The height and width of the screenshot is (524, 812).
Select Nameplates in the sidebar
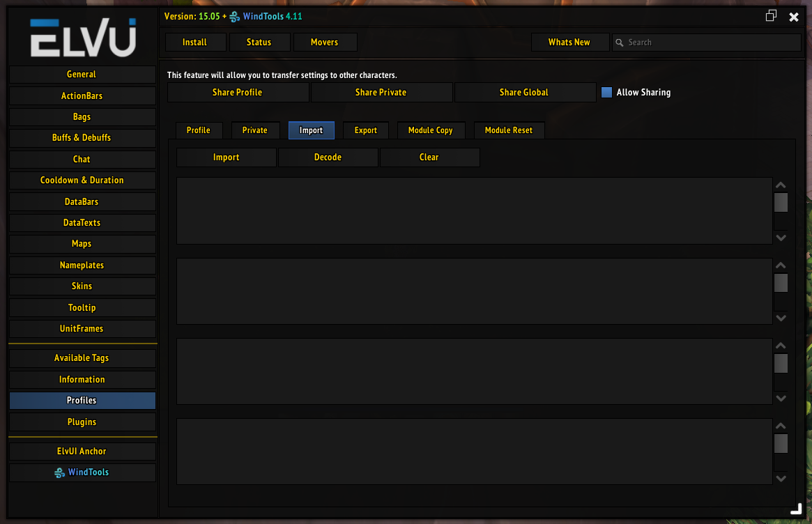82,265
